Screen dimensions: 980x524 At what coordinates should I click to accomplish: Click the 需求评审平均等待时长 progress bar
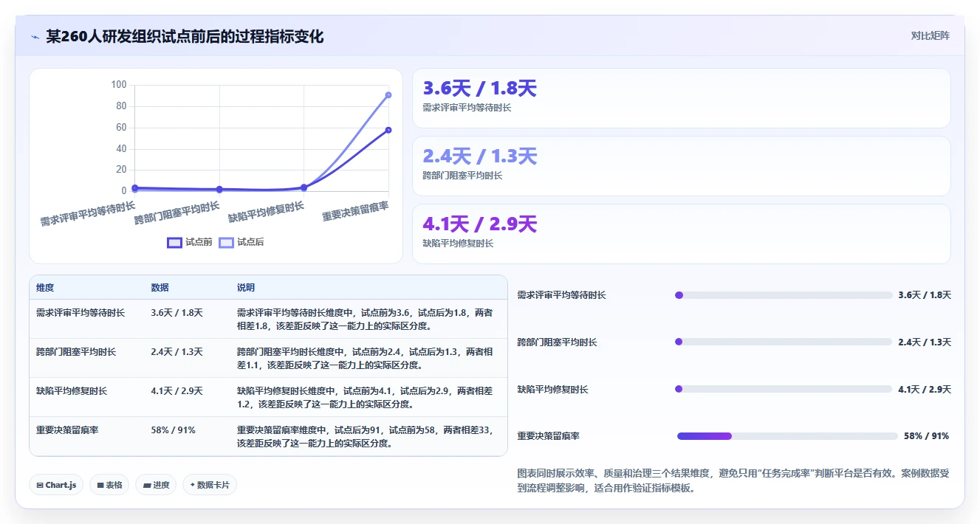pos(784,295)
